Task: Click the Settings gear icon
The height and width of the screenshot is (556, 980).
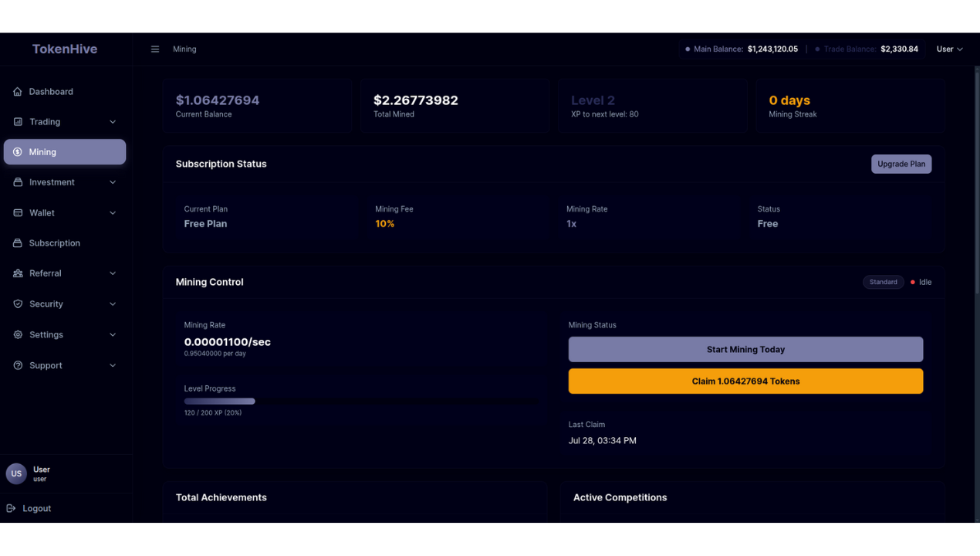Action: click(18, 335)
